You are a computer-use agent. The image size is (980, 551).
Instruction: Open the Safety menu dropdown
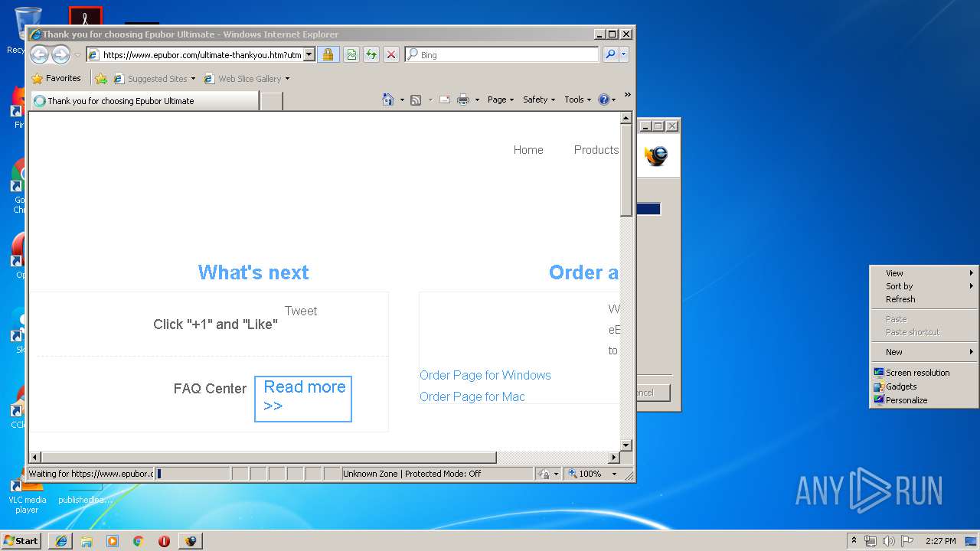539,99
